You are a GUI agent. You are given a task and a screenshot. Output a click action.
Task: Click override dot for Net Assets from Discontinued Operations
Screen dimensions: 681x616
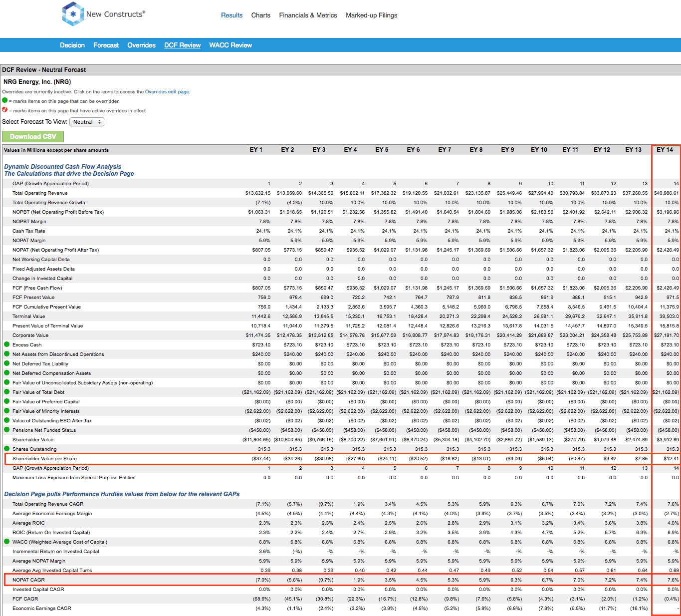(7, 354)
